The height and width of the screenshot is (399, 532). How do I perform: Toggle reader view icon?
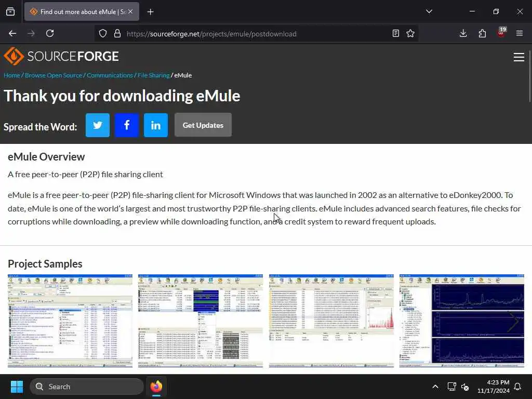point(395,33)
